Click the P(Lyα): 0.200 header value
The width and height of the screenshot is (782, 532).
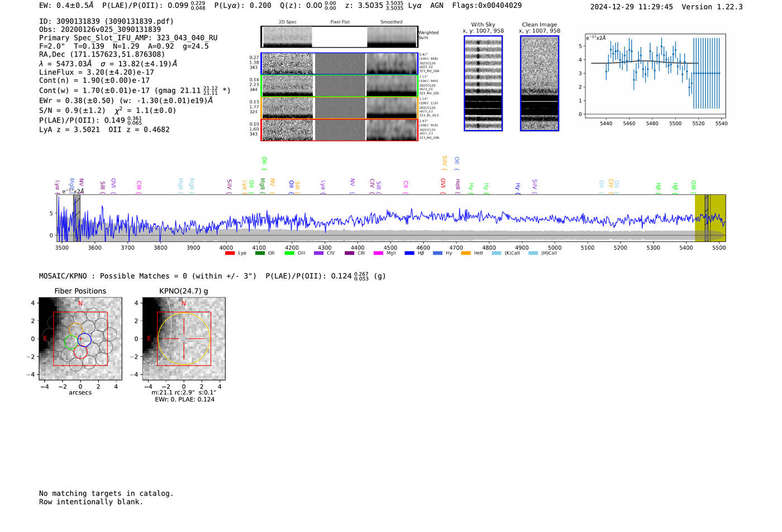(243, 6)
